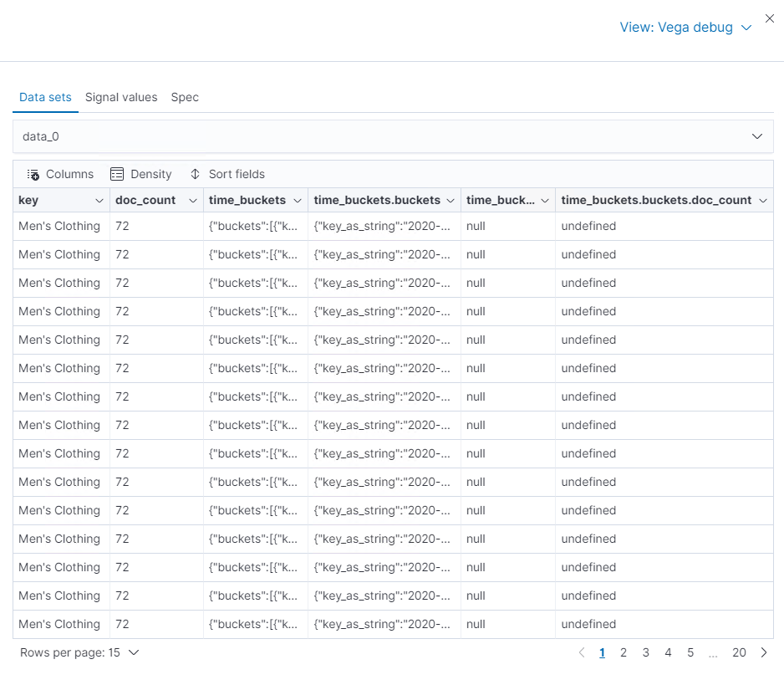The width and height of the screenshot is (784, 685).
Task: Close the Vega debug inspector panel
Action: tap(770, 18)
